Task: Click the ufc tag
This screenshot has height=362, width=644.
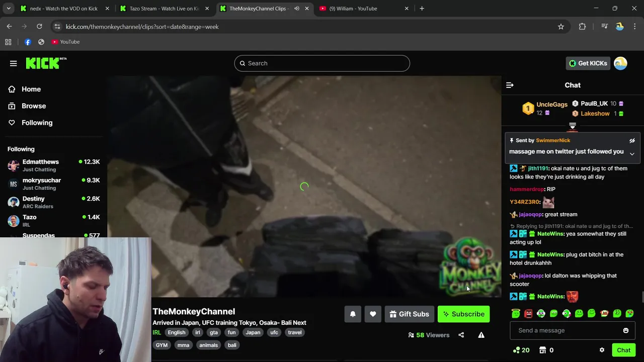Action: click(x=274, y=332)
